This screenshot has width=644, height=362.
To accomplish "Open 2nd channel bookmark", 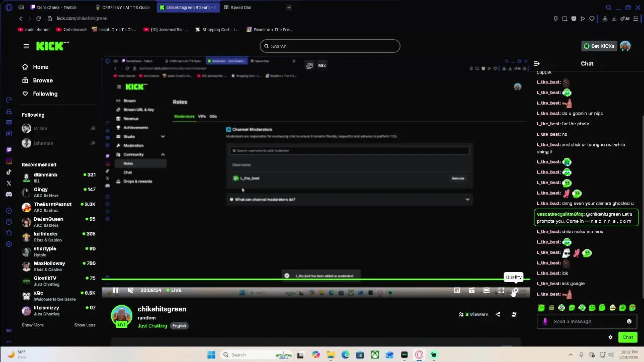I will [71, 30].
